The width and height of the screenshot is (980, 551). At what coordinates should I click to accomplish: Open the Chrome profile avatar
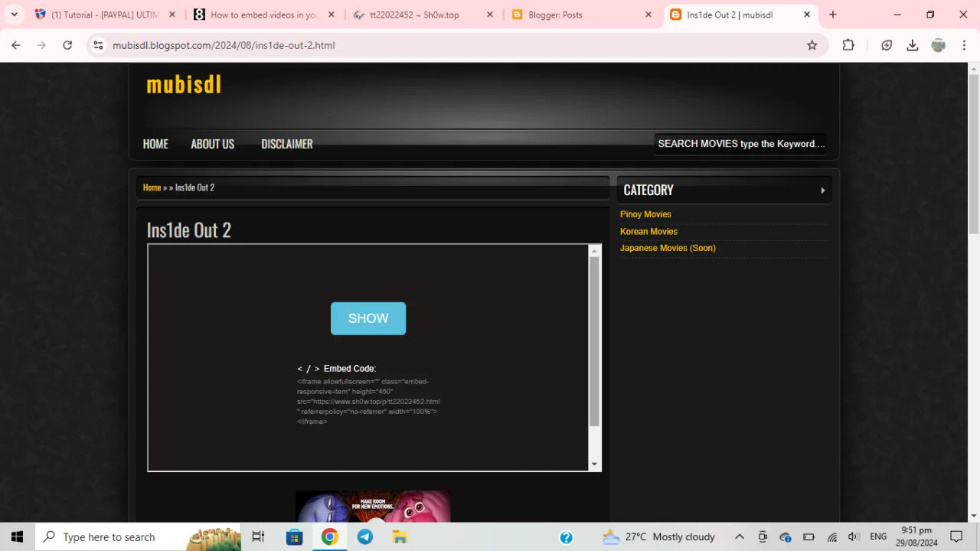(x=939, y=45)
